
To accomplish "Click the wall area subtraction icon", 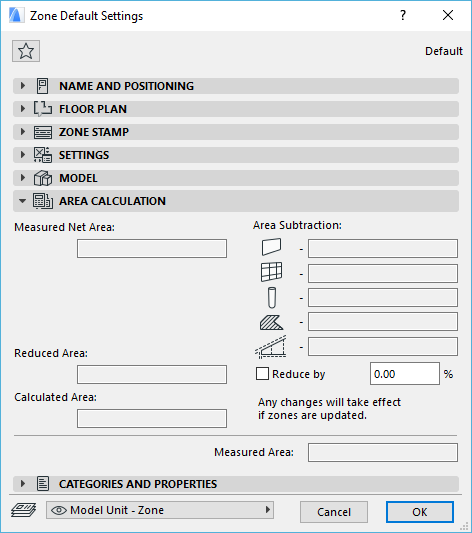I will (271, 247).
